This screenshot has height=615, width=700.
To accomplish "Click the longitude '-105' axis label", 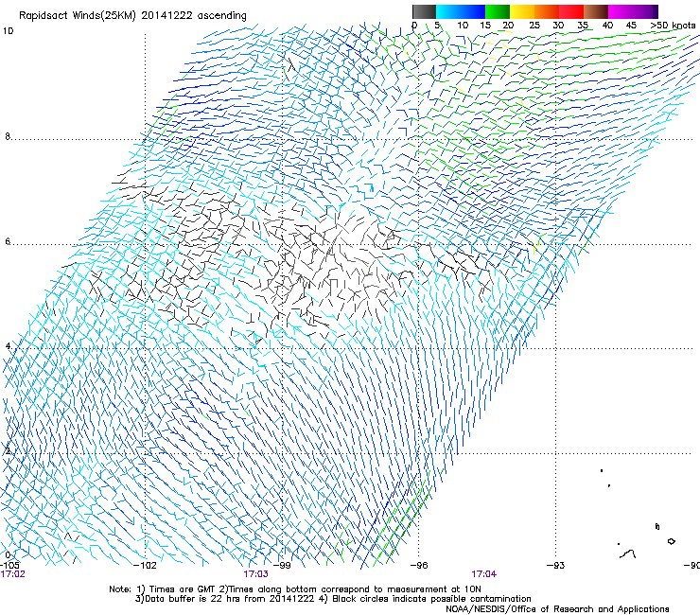I will point(9,566).
